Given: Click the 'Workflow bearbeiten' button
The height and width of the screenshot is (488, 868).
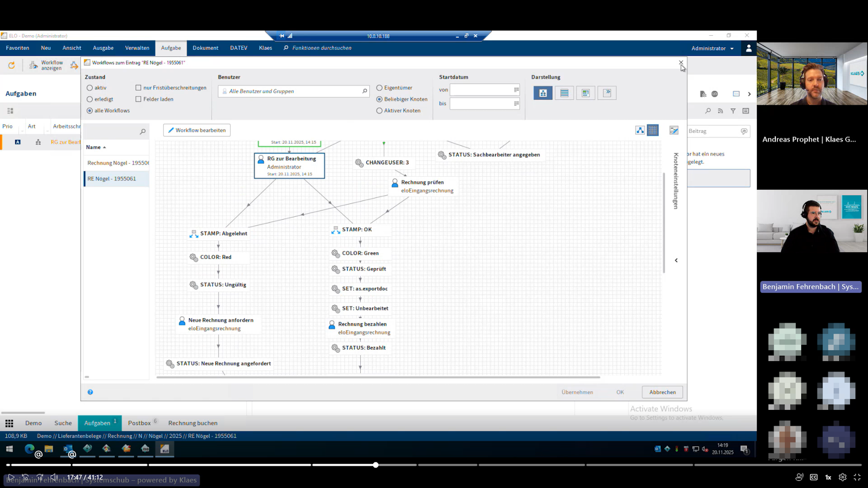Looking at the screenshot, I should (197, 130).
